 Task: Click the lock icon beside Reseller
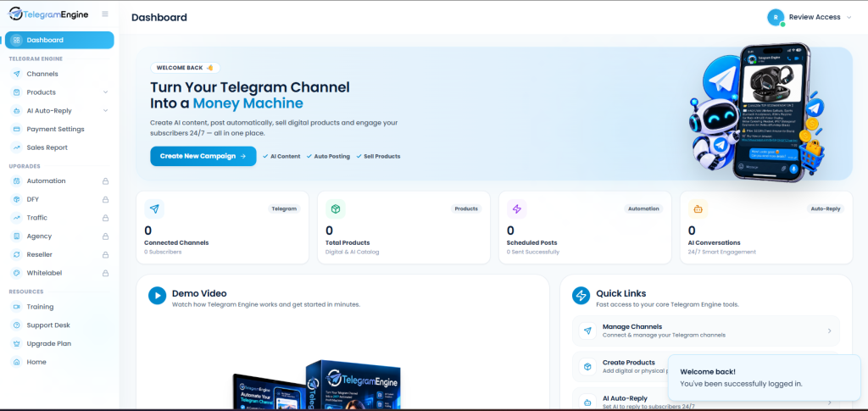tap(105, 255)
